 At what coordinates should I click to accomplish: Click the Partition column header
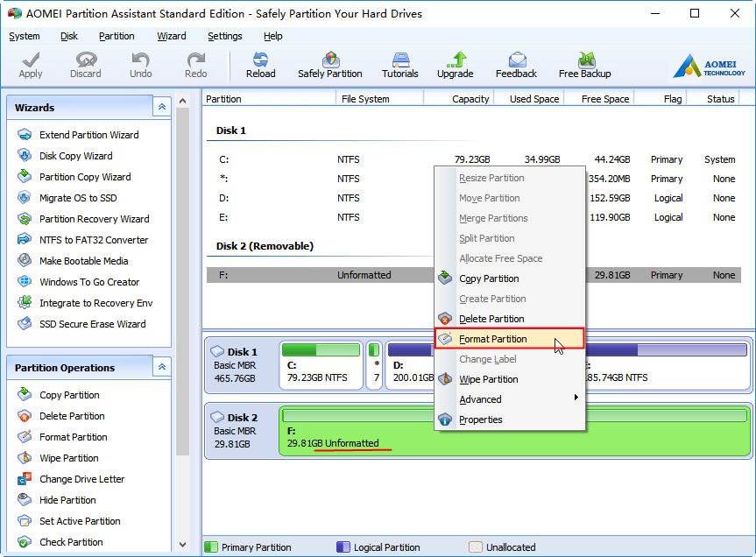(269, 99)
